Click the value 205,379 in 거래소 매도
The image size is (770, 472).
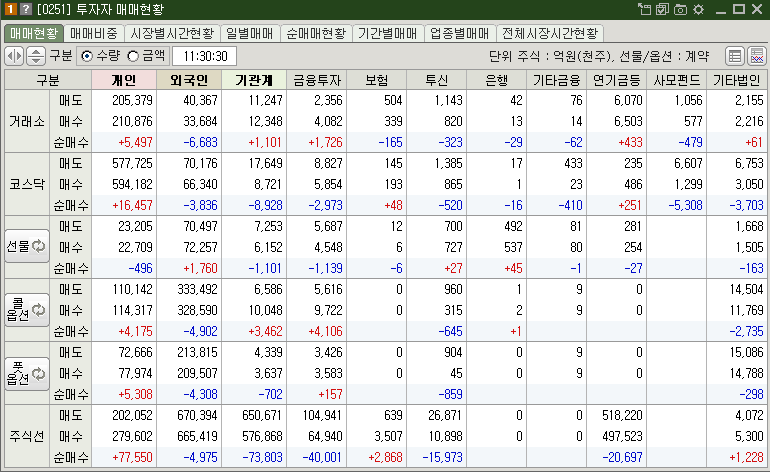(x=132, y=100)
